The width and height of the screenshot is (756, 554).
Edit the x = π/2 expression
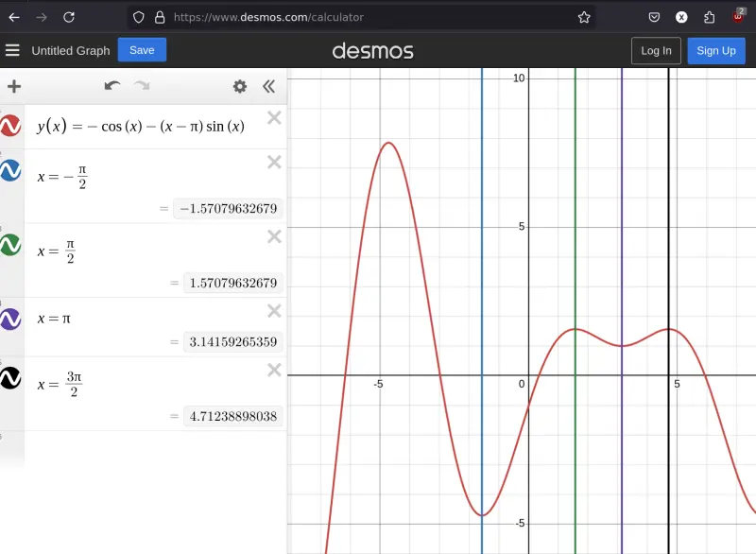click(x=57, y=251)
